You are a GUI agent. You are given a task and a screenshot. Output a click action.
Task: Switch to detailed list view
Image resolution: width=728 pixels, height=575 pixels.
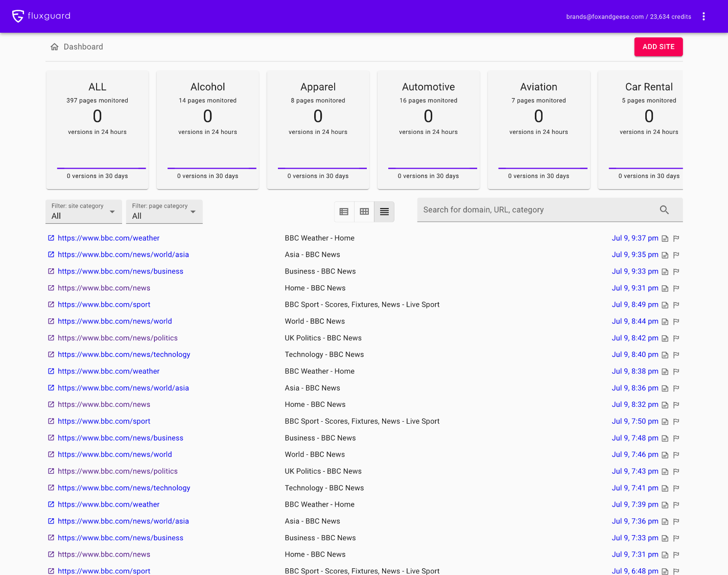click(x=344, y=212)
